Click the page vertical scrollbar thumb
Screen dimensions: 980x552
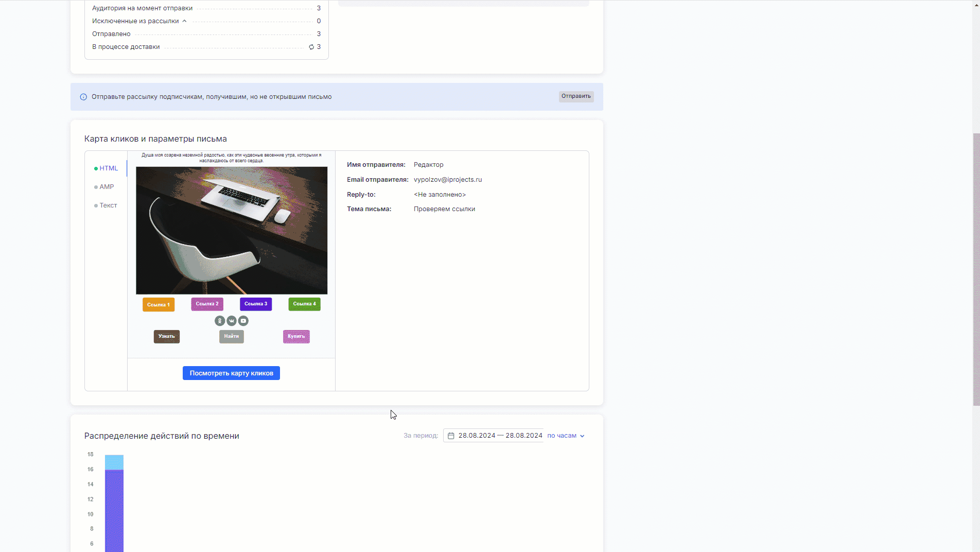click(976, 268)
